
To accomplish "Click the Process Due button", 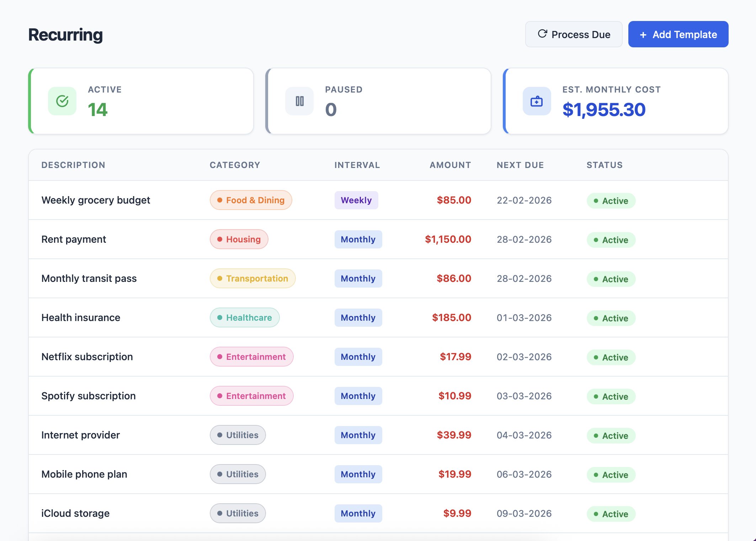I will click(574, 34).
